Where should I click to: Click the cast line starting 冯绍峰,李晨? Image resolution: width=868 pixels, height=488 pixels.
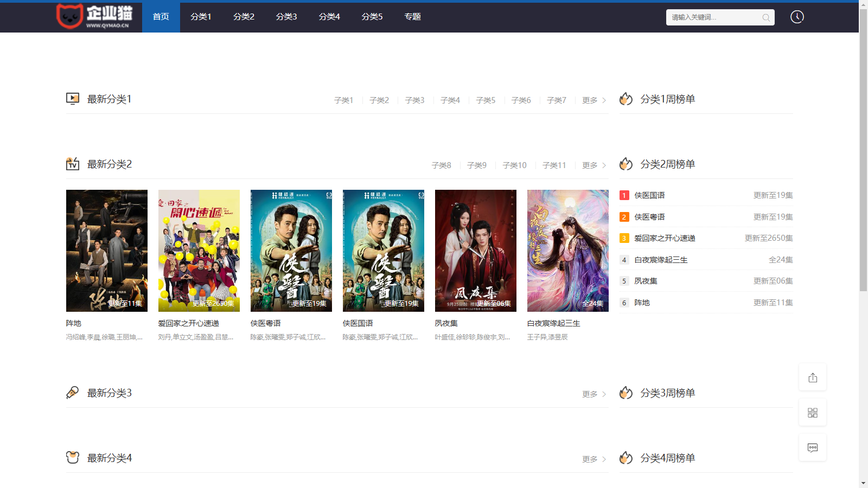(105, 337)
